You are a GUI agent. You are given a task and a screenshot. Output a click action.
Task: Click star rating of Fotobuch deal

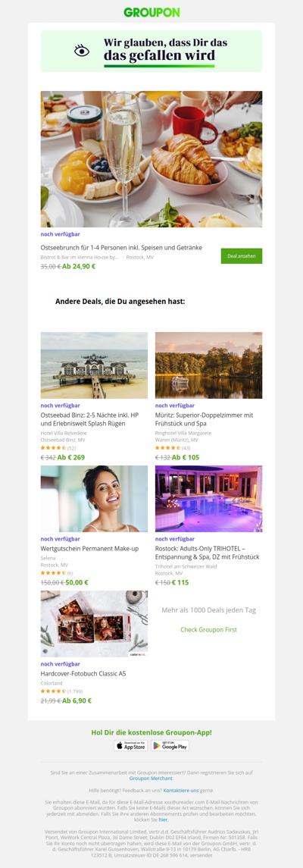54,691
